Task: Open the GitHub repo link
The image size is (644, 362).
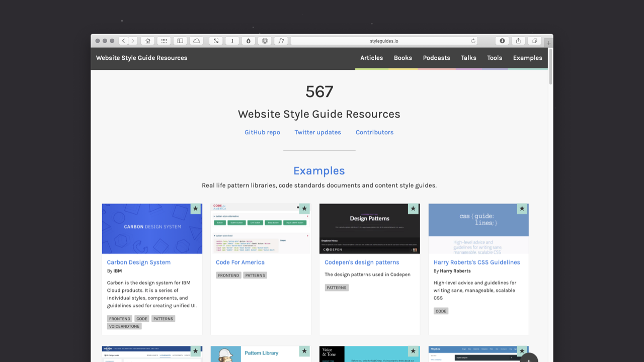Action: pyautogui.click(x=262, y=132)
